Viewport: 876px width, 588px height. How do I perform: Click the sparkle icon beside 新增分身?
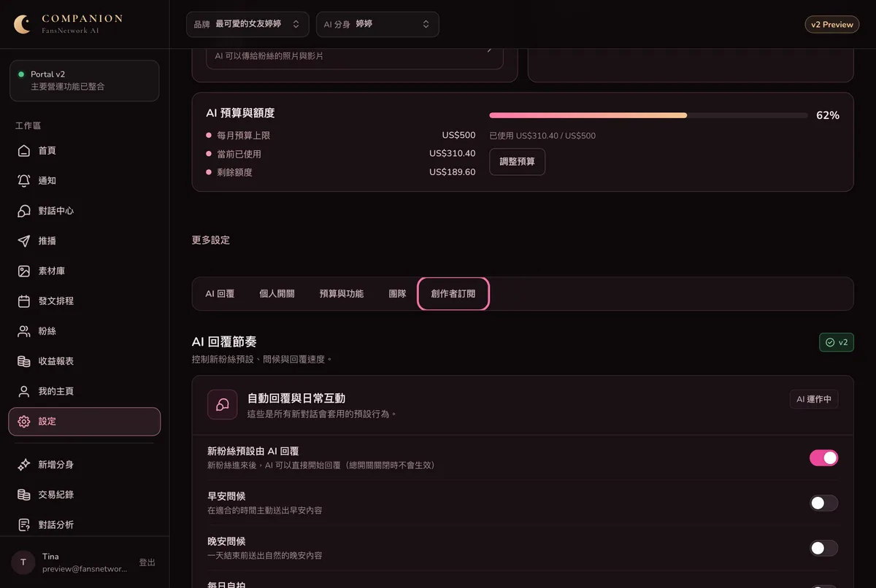click(x=24, y=465)
